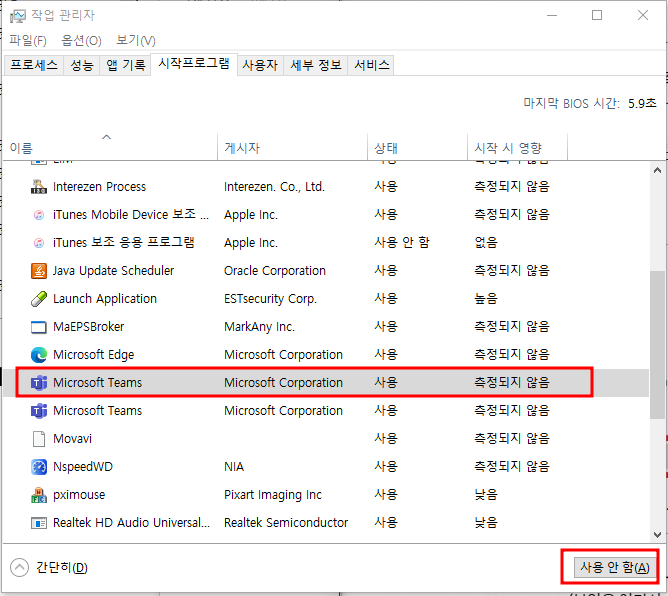This screenshot has width=668, height=596.
Task: Click MarkAny Inc. publisher cell
Action: [x=259, y=327]
